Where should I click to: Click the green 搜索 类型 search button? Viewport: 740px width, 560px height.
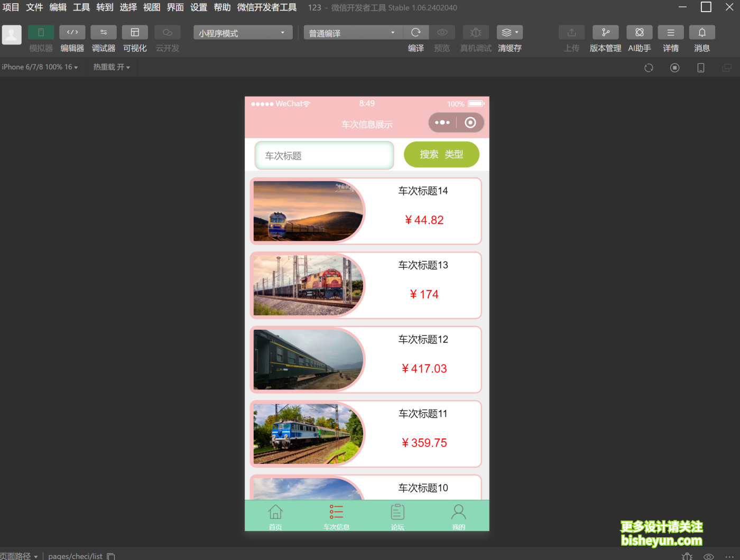tap(441, 154)
